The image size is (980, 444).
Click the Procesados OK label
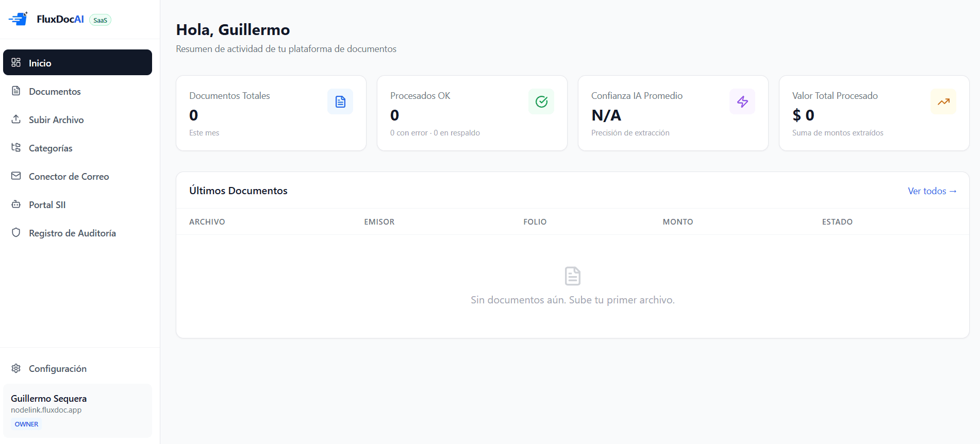pos(420,96)
